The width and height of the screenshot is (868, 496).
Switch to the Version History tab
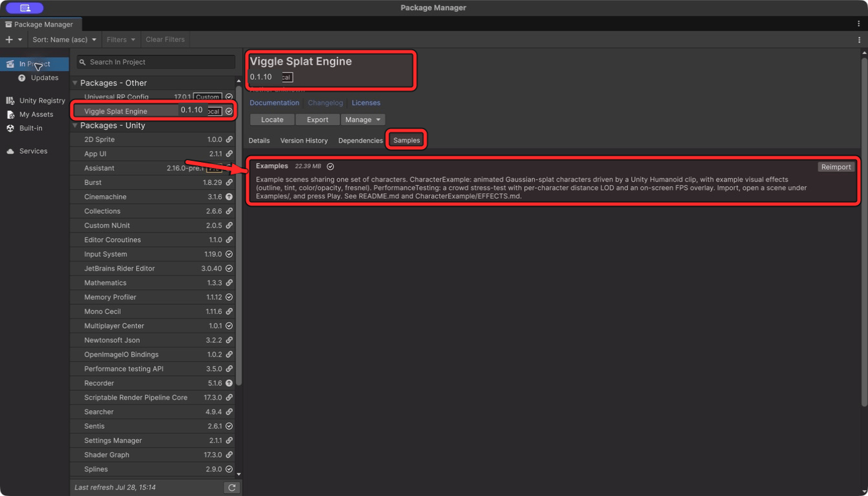[x=304, y=140]
